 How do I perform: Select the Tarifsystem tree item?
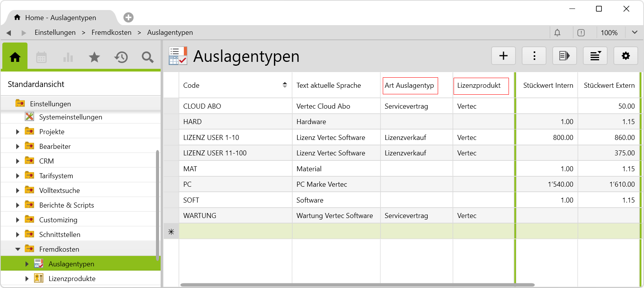coord(56,176)
